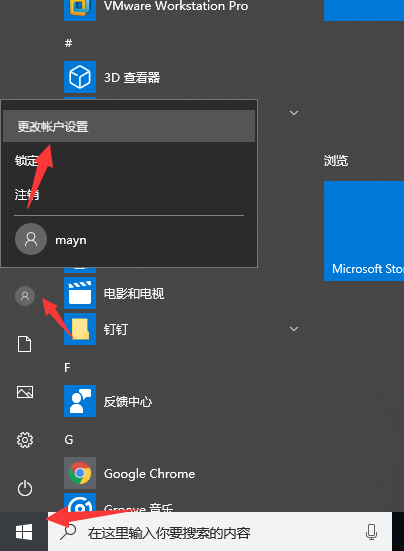The width and height of the screenshot is (404, 551).
Task: Click the user account avatar in the sidebar
Action: [25, 296]
